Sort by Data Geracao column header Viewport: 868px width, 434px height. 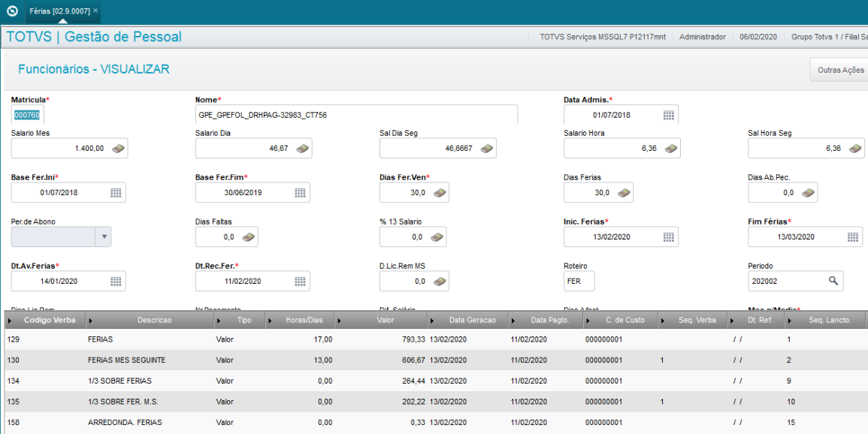click(467, 320)
